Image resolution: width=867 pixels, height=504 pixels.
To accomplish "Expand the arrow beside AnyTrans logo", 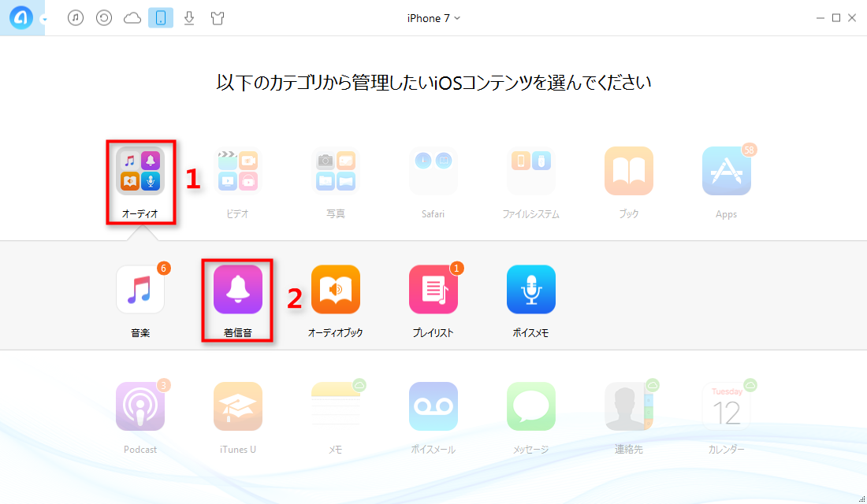I will (43, 20).
